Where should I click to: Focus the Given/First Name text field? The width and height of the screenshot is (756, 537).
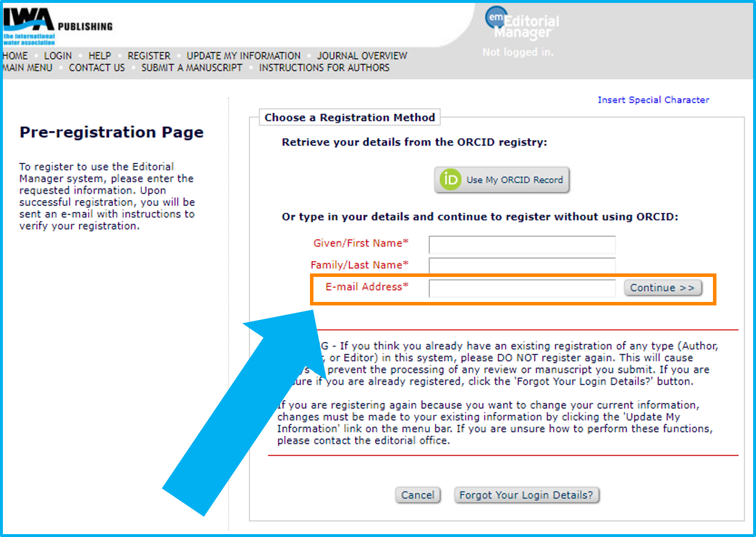point(522,244)
